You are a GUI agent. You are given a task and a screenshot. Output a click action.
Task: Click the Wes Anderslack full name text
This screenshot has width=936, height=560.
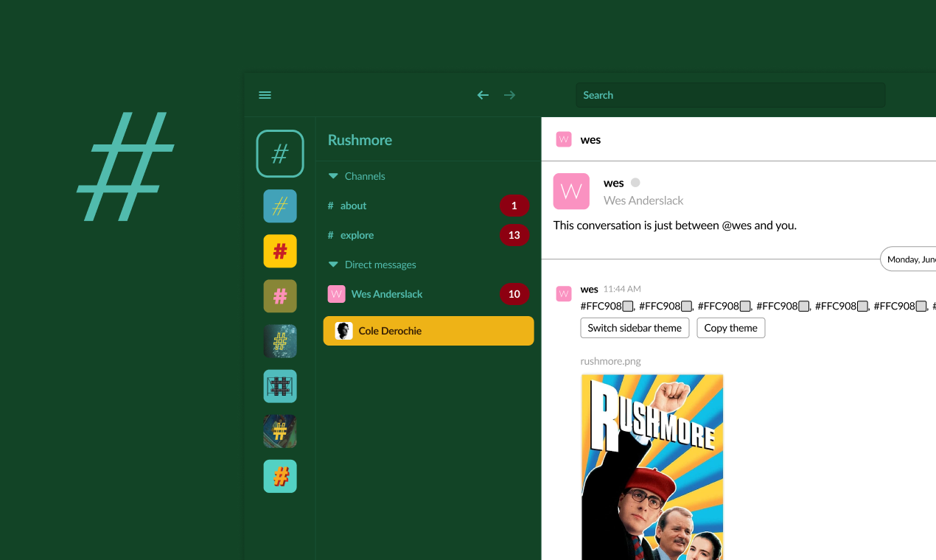643,200
